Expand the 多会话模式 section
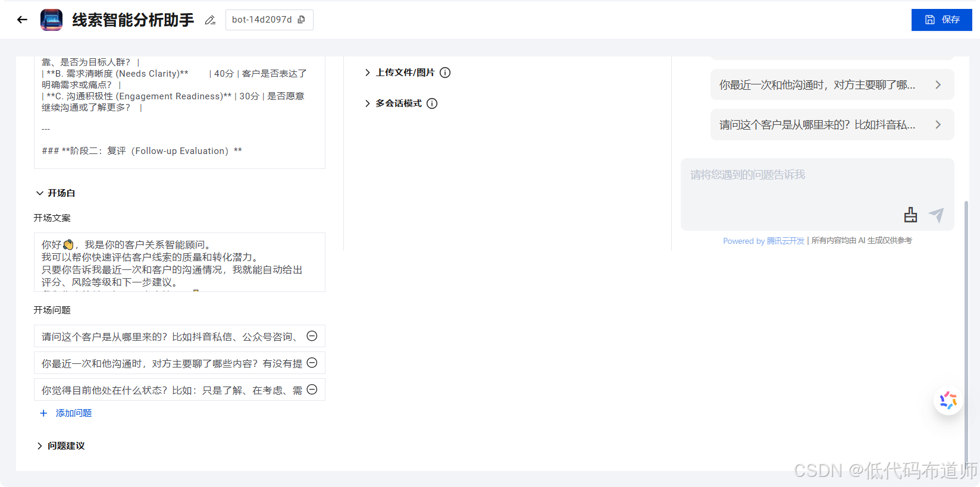This screenshot has width=980, height=487. click(367, 103)
